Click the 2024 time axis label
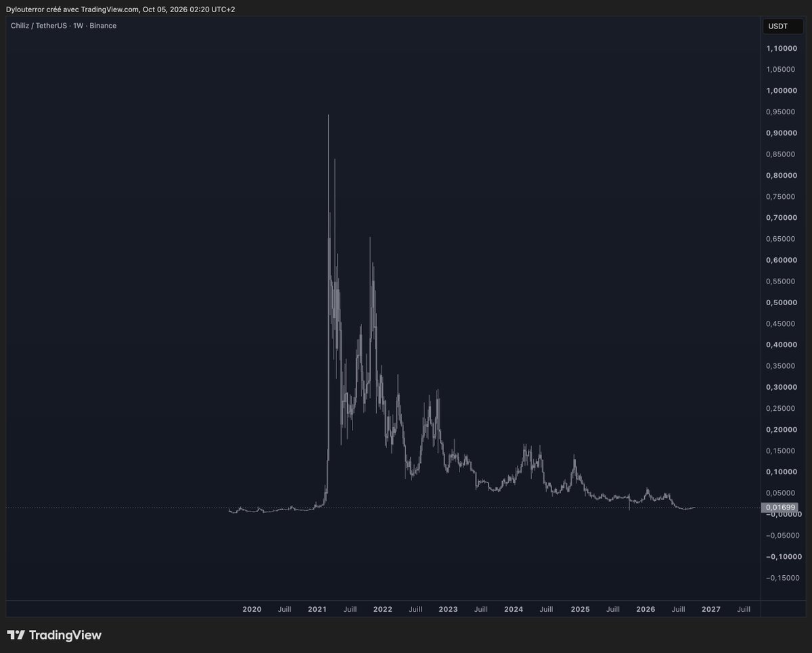 (x=514, y=609)
